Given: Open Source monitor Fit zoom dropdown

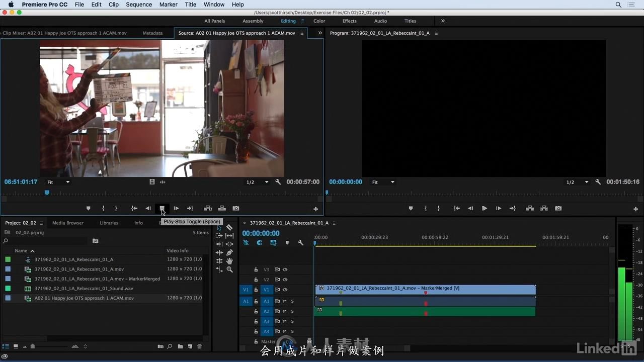Looking at the screenshot, I should [58, 182].
